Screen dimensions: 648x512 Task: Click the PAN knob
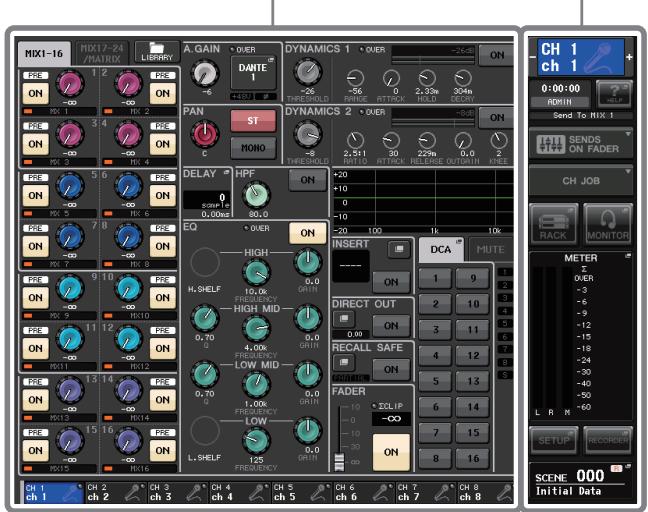point(205,134)
